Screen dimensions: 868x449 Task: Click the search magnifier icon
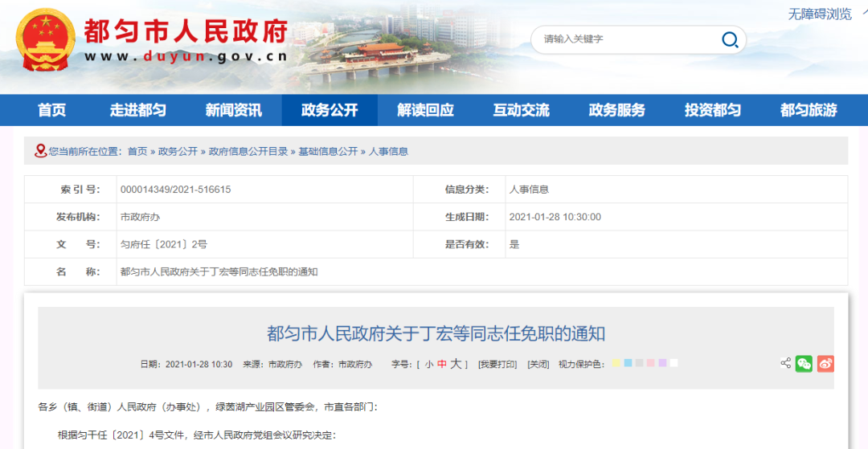730,39
